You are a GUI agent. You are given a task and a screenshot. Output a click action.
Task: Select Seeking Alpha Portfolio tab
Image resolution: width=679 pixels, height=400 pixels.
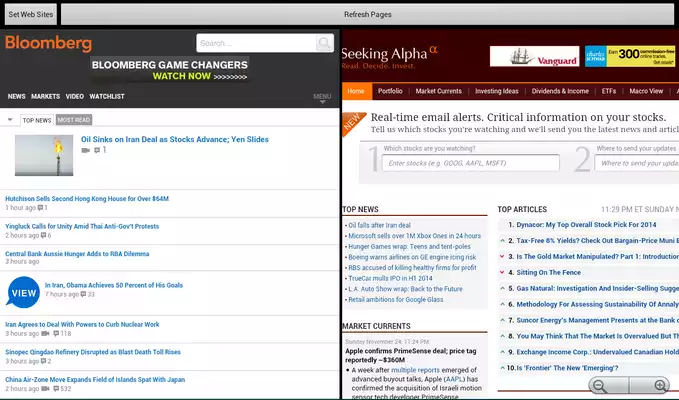(x=390, y=91)
